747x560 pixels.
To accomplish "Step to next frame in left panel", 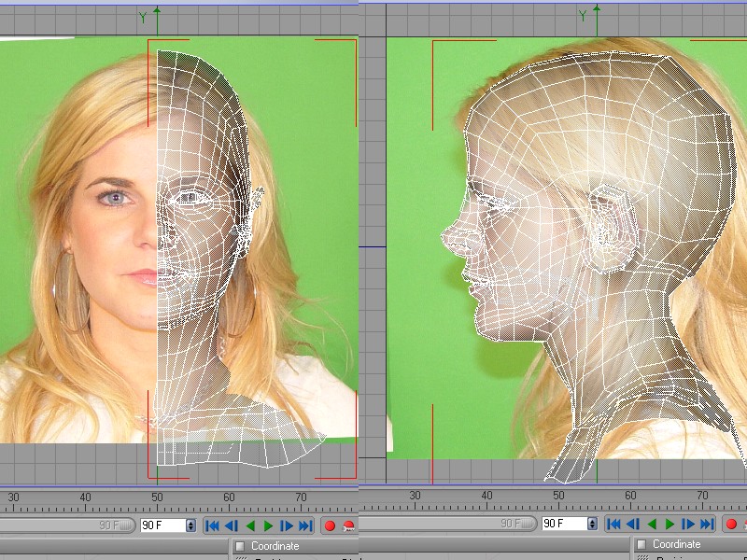I will (287, 525).
